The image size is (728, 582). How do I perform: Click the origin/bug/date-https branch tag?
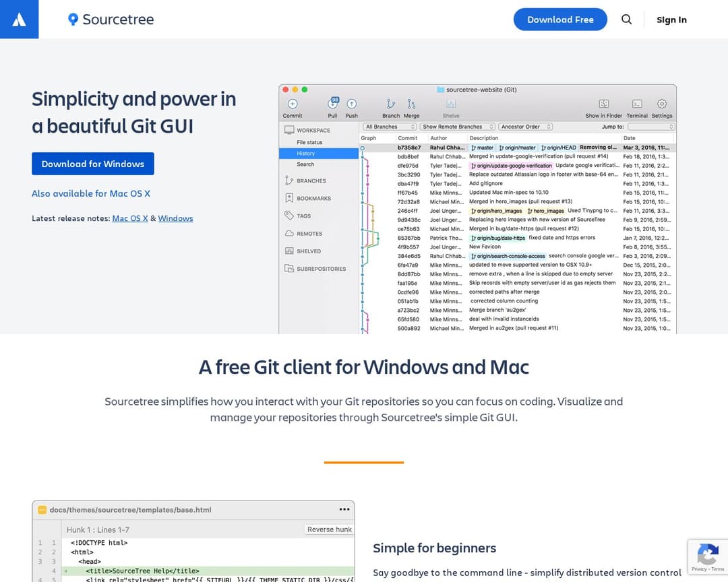pos(497,238)
